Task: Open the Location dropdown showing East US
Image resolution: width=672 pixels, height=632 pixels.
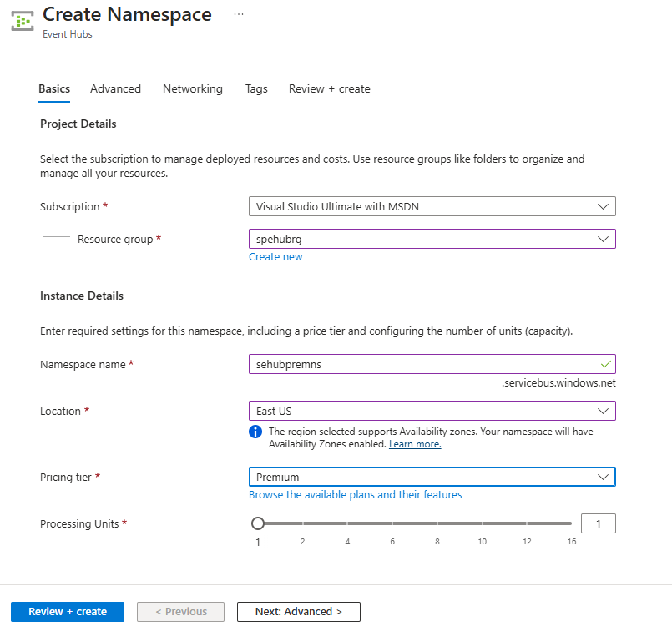Action: [432, 411]
